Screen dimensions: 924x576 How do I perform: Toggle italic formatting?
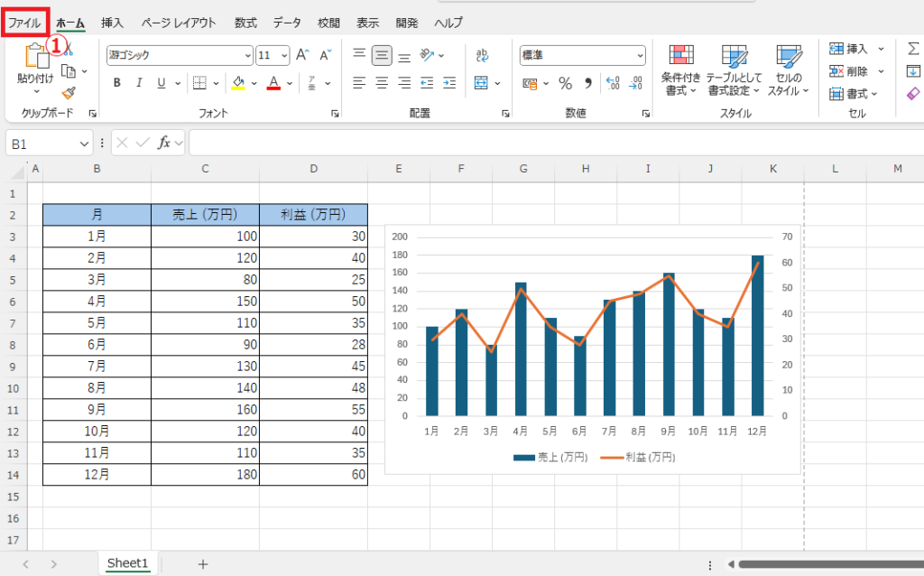(x=139, y=83)
